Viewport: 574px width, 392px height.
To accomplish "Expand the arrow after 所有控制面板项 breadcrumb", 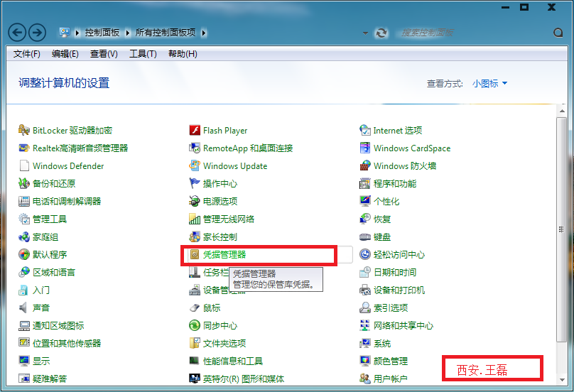I will [204, 33].
